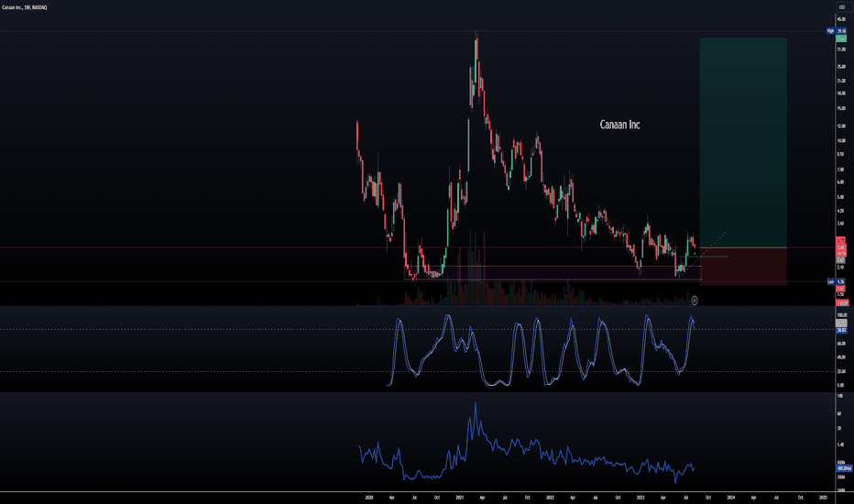Click the small circular event marker below the last candle
The image size is (854, 504).
(695, 301)
